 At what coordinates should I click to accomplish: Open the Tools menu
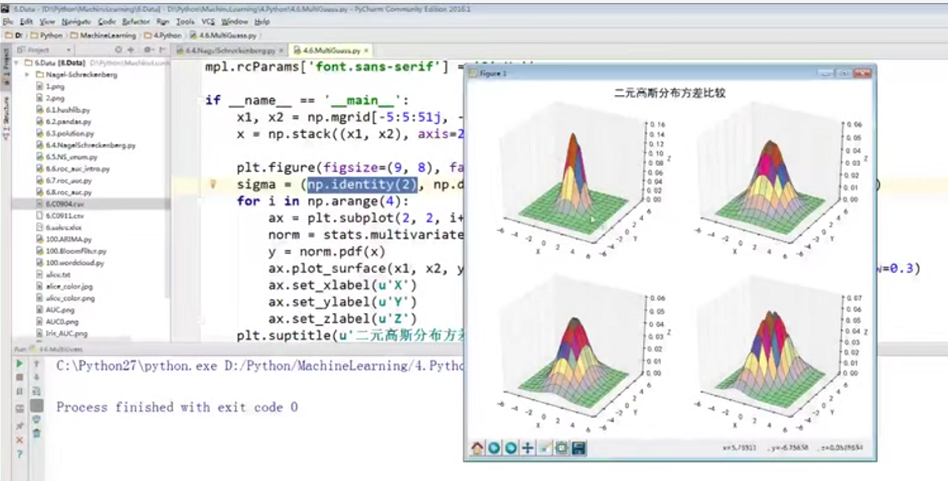pos(185,22)
